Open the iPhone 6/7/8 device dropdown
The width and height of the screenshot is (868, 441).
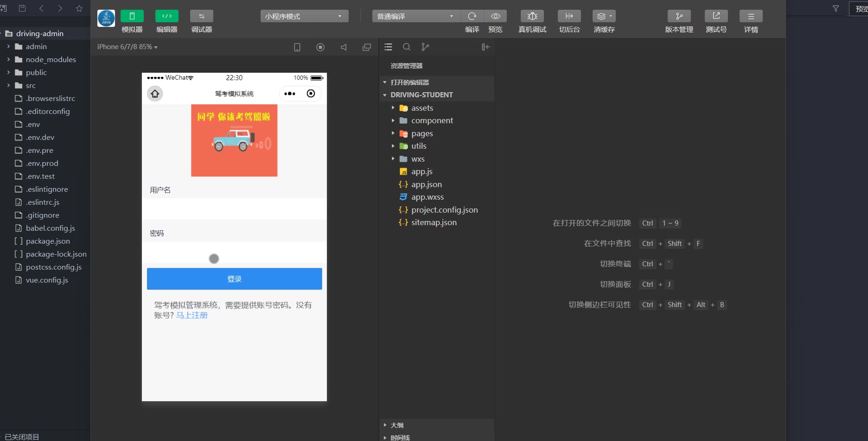click(x=127, y=47)
